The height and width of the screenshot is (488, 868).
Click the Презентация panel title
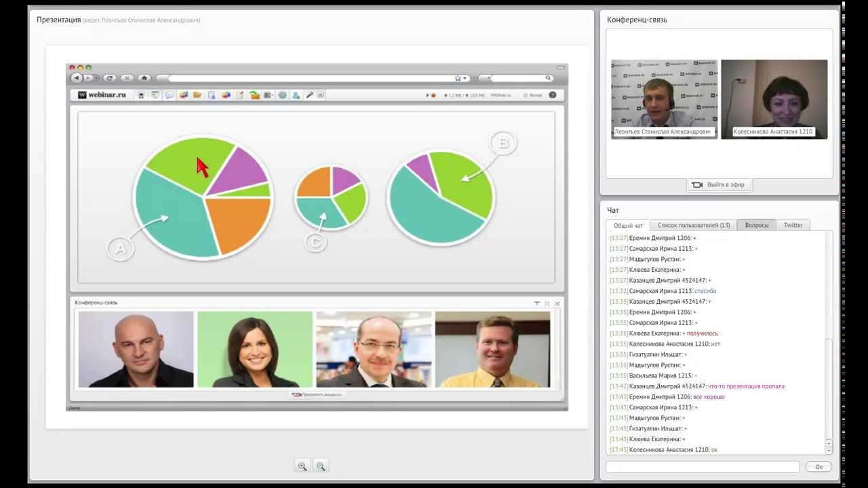(x=59, y=20)
